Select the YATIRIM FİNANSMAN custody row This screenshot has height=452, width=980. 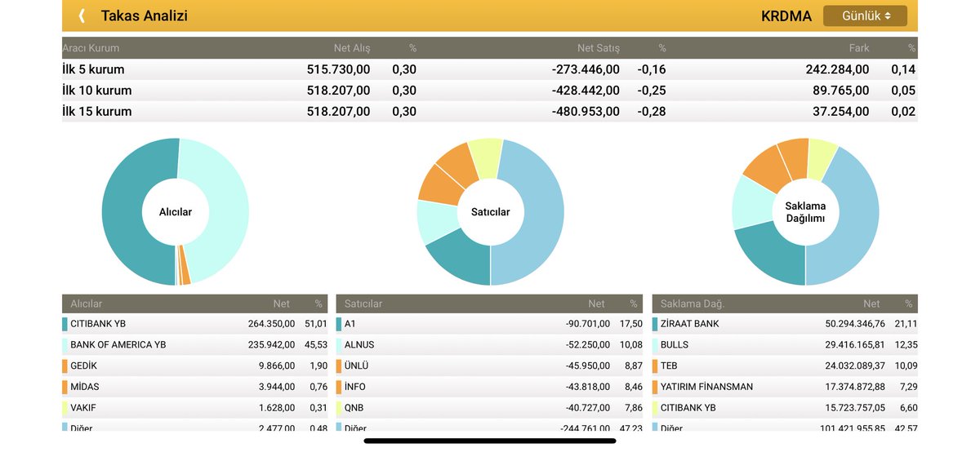(785, 387)
